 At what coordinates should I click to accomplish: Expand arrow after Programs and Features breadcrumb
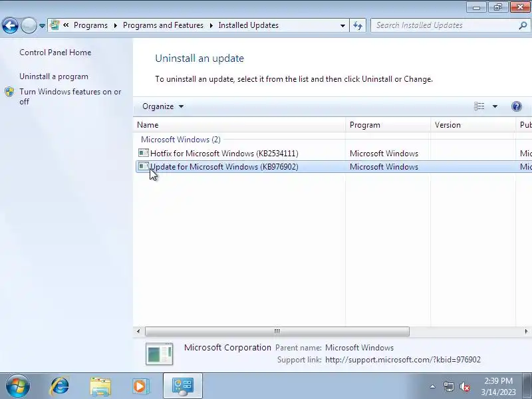click(211, 25)
